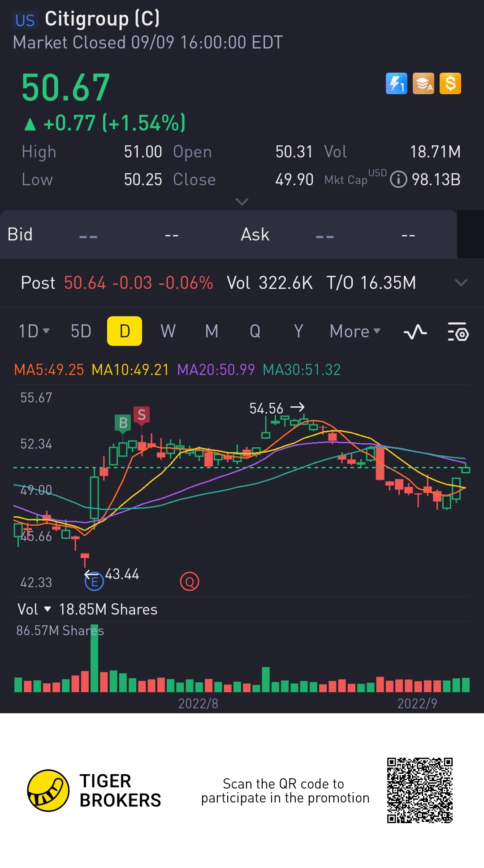This screenshot has height=868, width=484.
Task: Switch to the 5D chart tab
Action: [x=81, y=331]
